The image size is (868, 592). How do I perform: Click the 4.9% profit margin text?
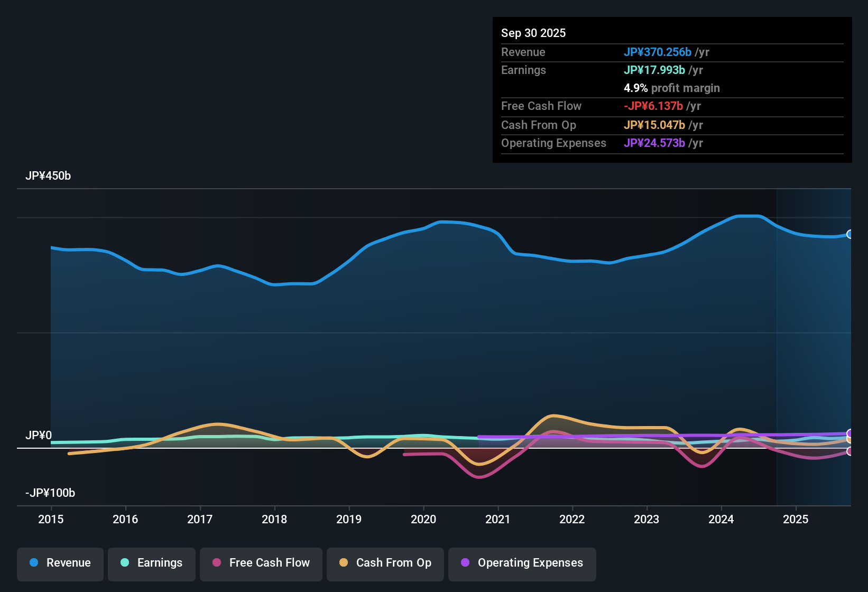(672, 88)
